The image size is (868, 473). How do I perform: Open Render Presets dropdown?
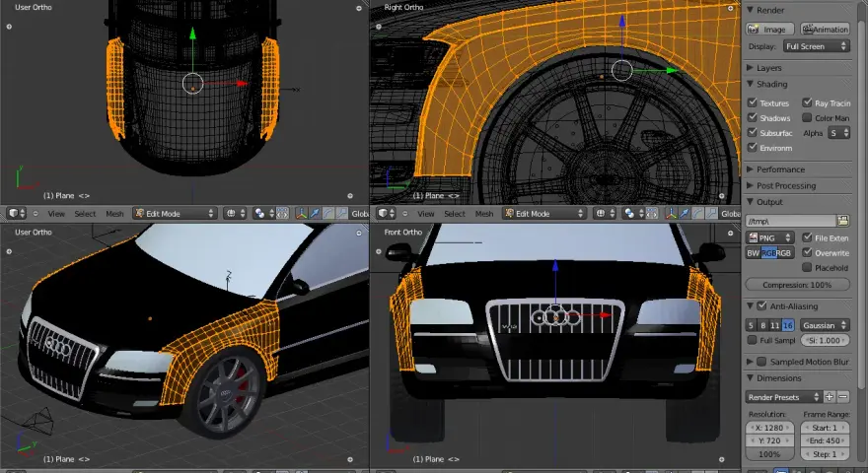(783, 397)
